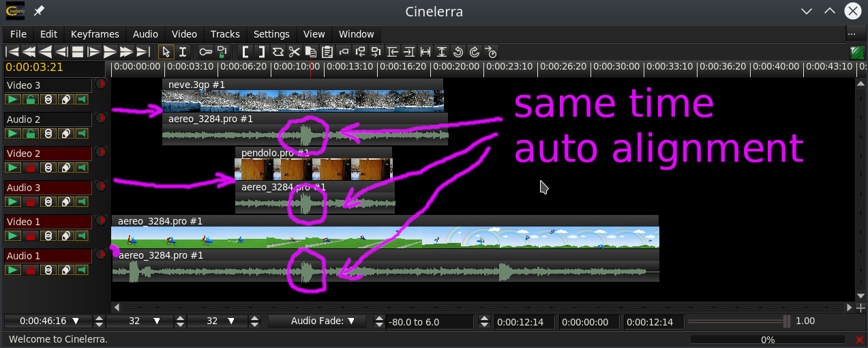Expand the Video 2 track options

[101, 152]
